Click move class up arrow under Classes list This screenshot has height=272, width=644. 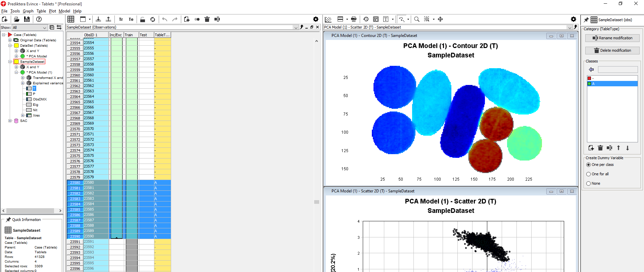click(x=618, y=148)
